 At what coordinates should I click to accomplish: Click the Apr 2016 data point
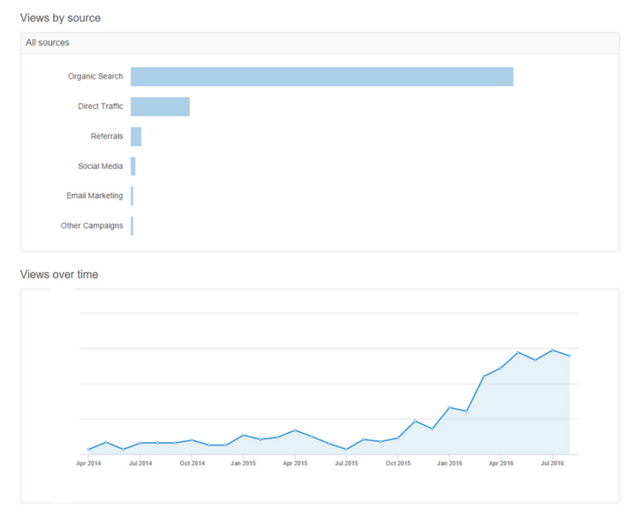tap(501, 368)
